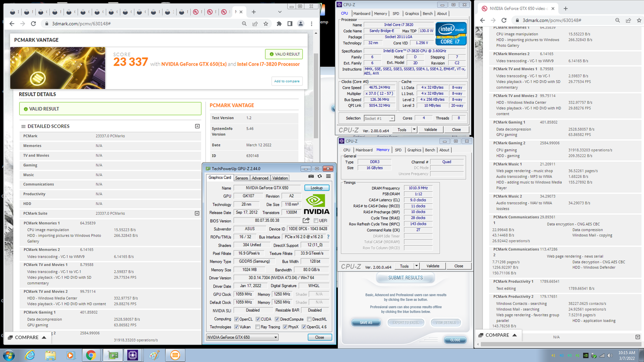Open new tab in the right Chrome window

(x=566, y=8)
